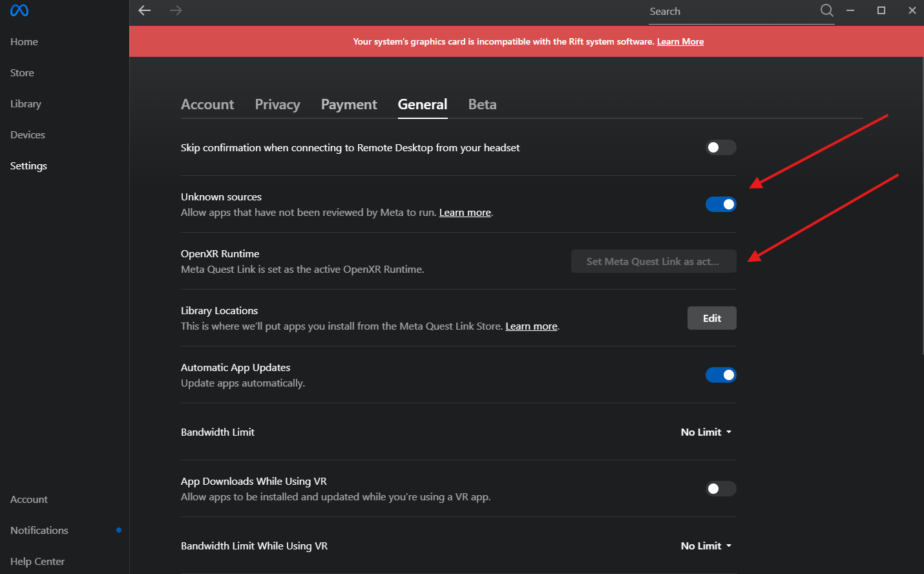This screenshot has width=924, height=574.
Task: Open Home in the sidebar
Action: click(24, 41)
